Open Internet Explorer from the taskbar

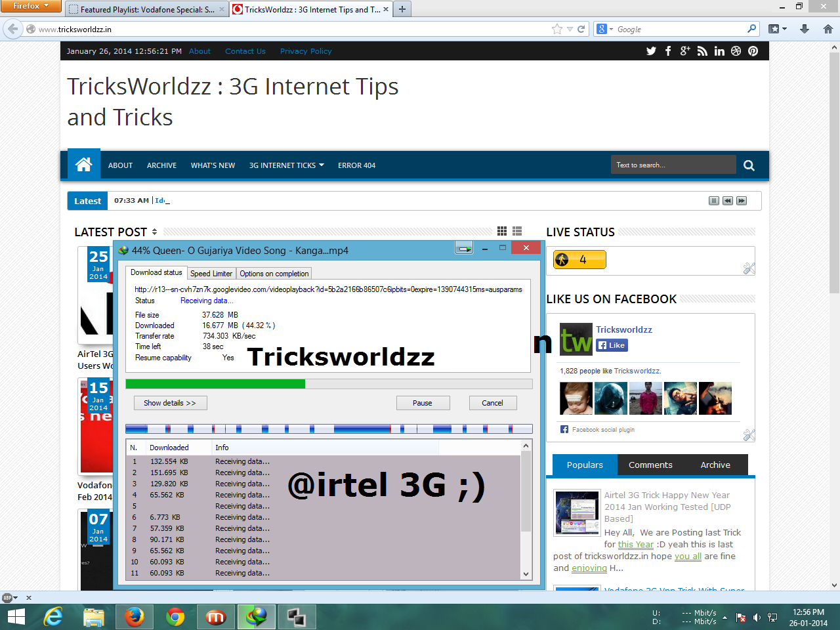(x=53, y=617)
